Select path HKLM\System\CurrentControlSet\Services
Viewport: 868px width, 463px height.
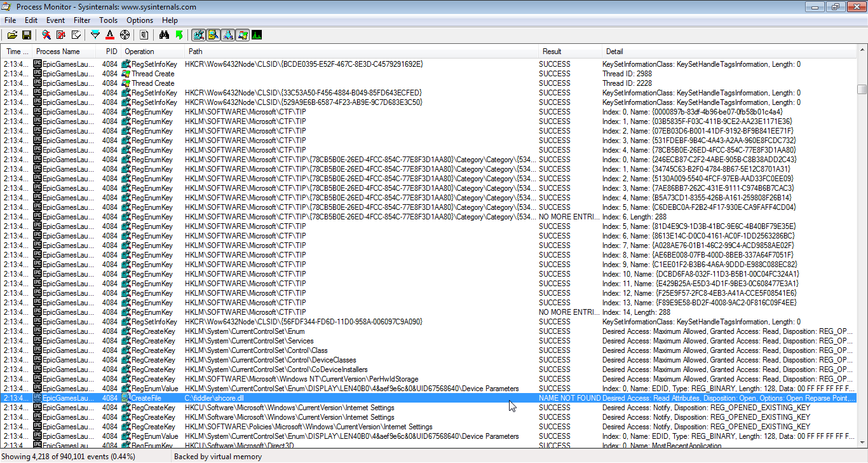tap(249, 341)
